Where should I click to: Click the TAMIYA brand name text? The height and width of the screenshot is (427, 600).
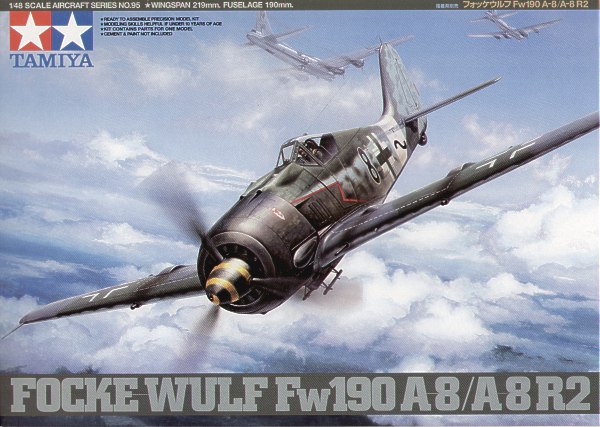click(x=48, y=61)
